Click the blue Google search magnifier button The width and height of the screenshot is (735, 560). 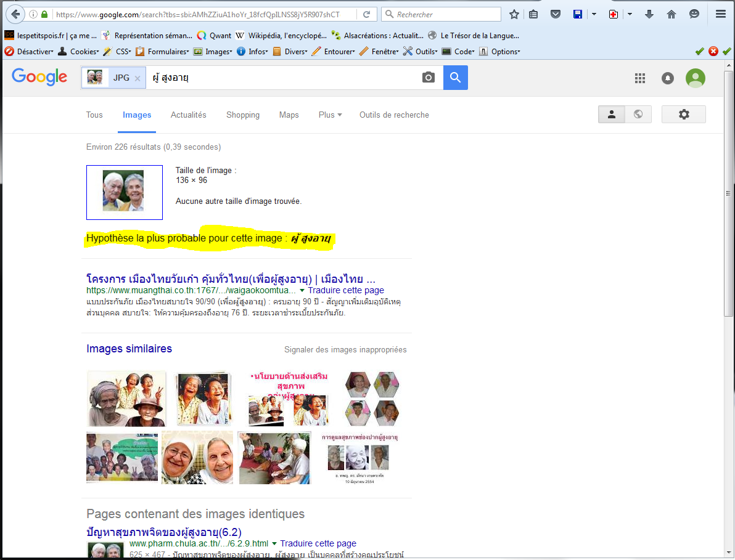(x=455, y=78)
